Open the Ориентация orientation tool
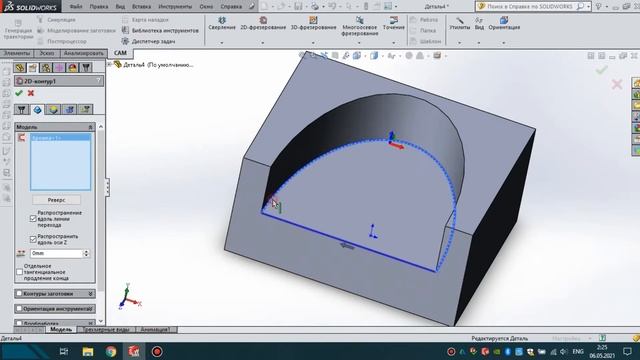This screenshot has height=360, width=640. pyautogui.click(x=504, y=24)
